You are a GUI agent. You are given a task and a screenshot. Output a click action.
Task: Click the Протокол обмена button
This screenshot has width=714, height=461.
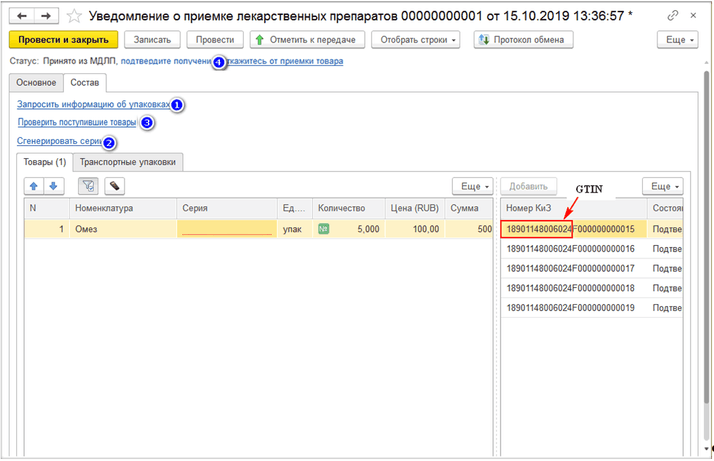(522, 40)
